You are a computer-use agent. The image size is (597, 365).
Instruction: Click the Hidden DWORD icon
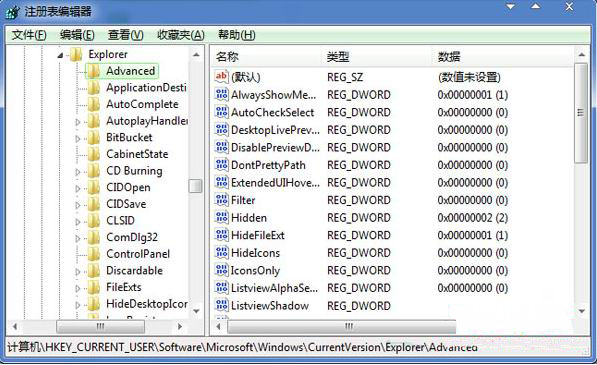(x=221, y=217)
